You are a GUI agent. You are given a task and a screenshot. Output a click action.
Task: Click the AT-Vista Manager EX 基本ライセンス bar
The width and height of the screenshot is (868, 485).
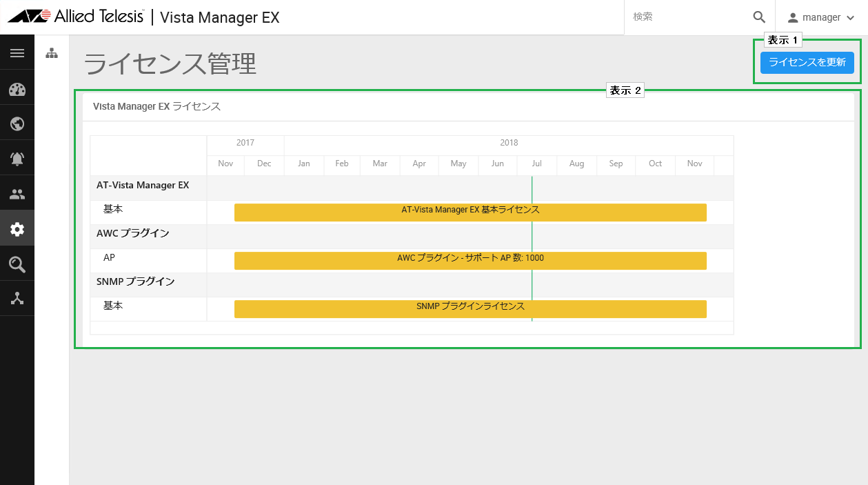pyautogui.click(x=470, y=212)
